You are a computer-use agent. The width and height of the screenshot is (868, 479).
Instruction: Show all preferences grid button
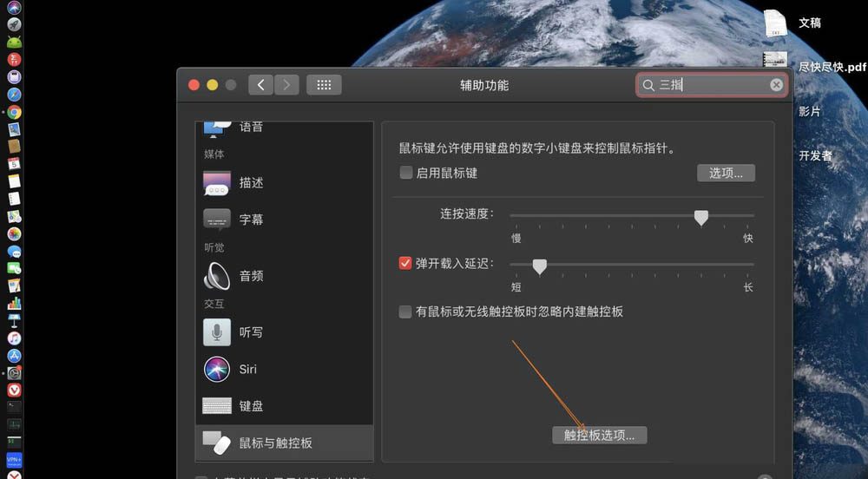coord(324,85)
